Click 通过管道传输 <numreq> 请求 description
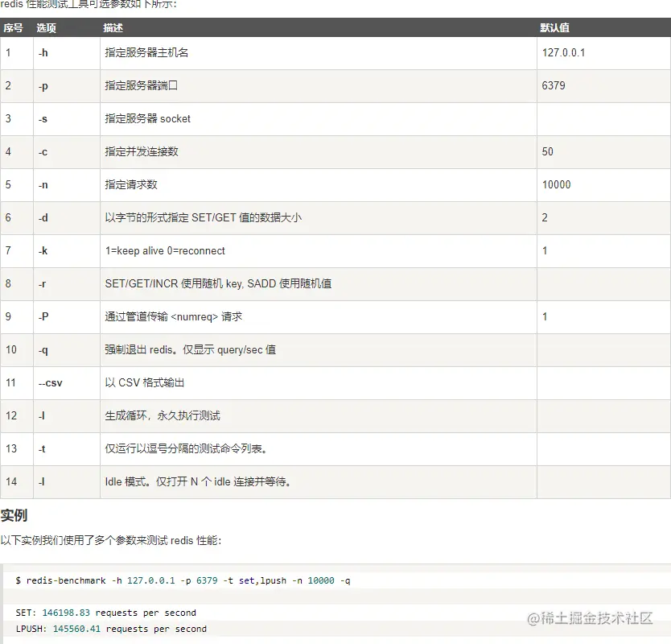 tap(174, 317)
